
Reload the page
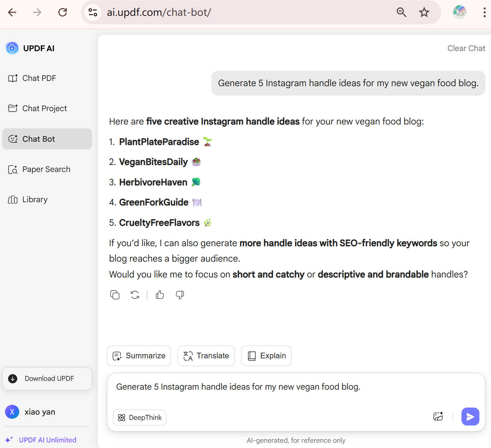pyautogui.click(x=63, y=12)
